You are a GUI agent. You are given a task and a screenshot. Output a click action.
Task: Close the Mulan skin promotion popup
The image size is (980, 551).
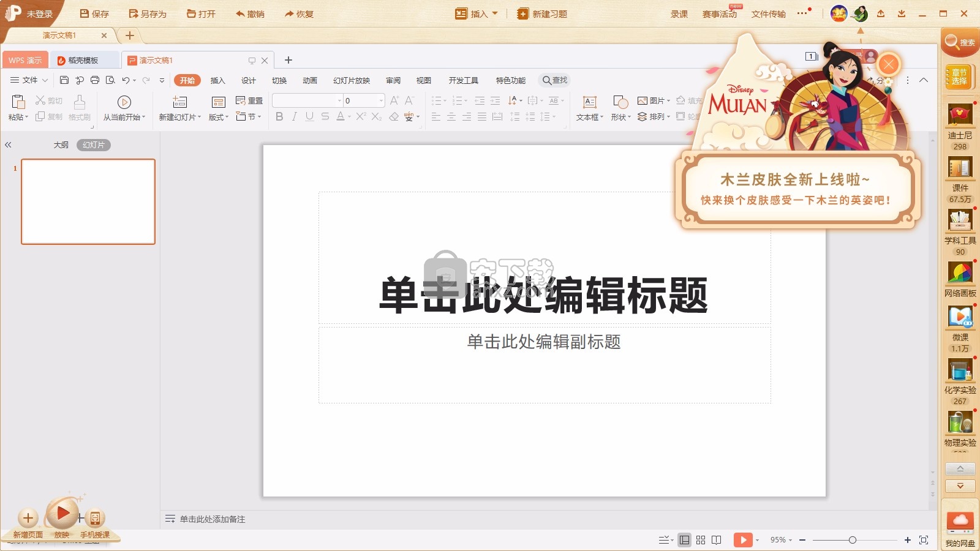click(889, 64)
